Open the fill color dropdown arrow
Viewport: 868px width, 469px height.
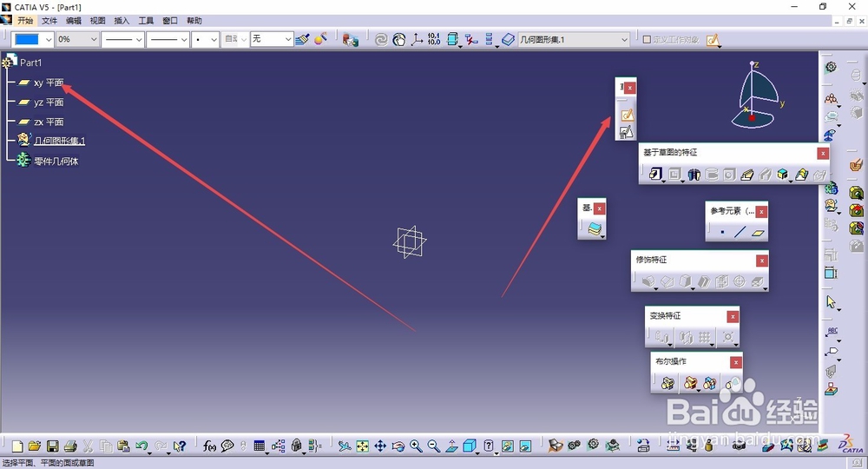49,39
